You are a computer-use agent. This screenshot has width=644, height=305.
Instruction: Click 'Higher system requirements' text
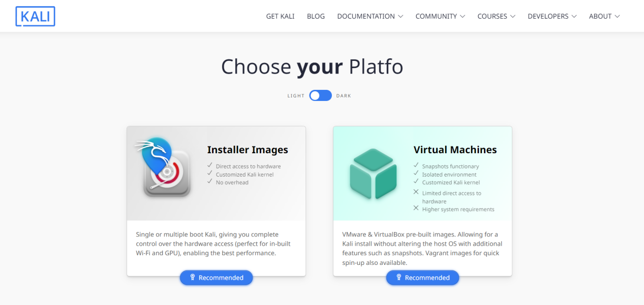coord(458,209)
